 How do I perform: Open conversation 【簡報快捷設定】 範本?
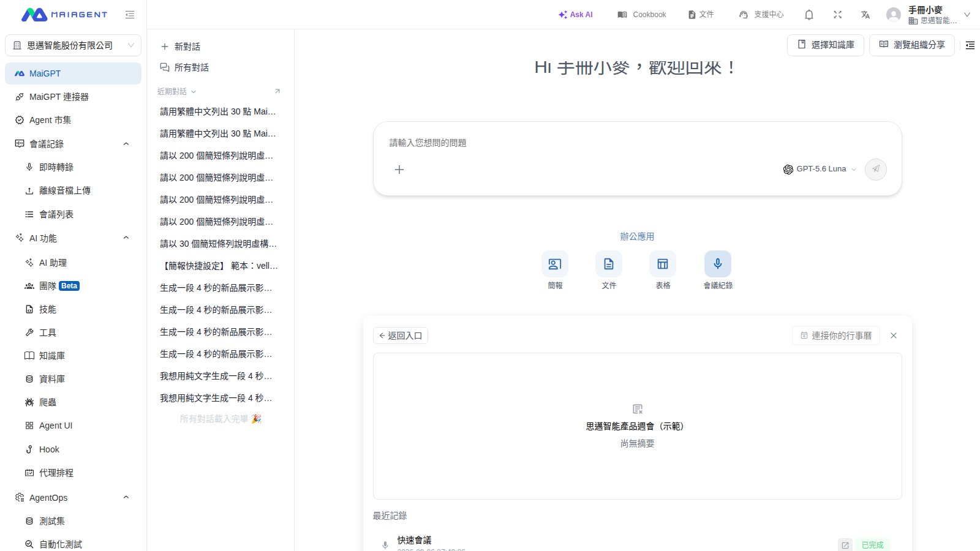click(219, 266)
